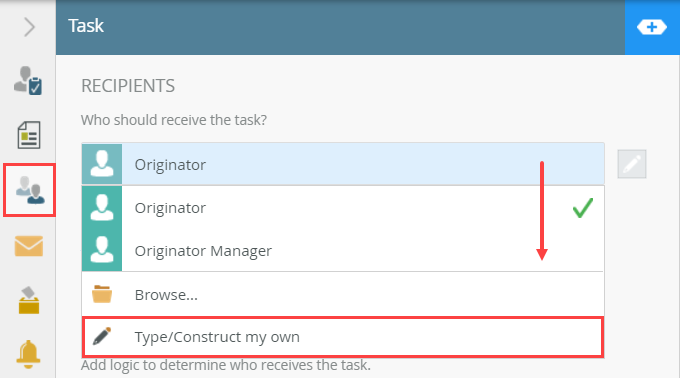Select the Recipients two-people tab icon
The image size is (680, 378).
pos(29,190)
